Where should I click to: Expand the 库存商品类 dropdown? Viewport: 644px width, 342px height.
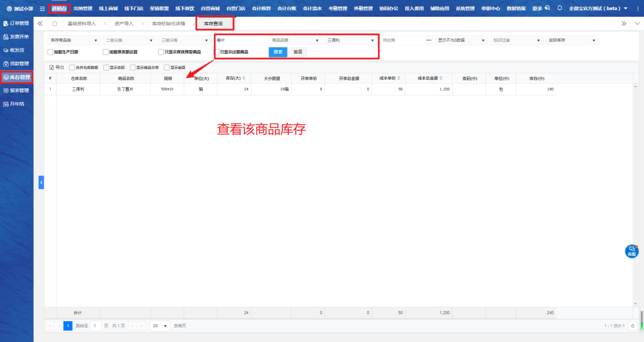(x=73, y=41)
